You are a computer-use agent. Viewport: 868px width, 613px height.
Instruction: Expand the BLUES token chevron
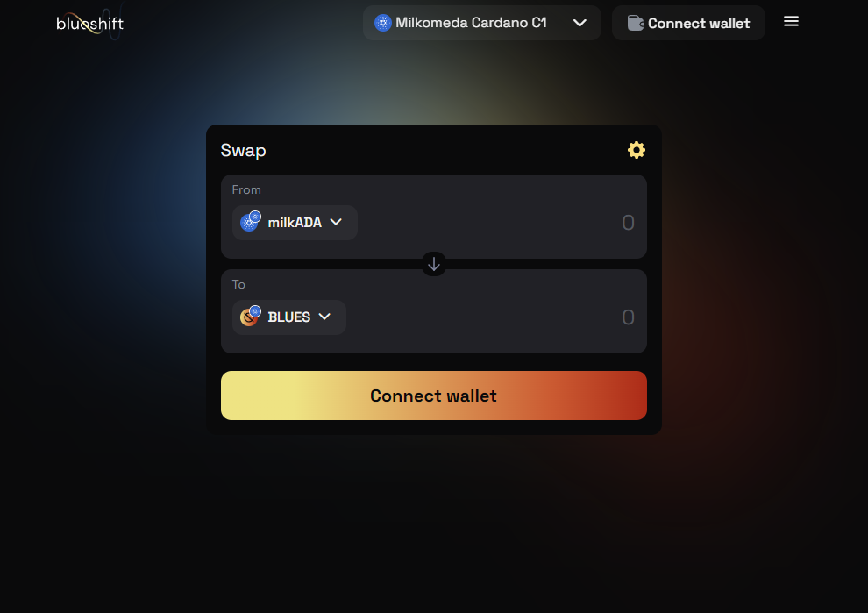point(324,317)
